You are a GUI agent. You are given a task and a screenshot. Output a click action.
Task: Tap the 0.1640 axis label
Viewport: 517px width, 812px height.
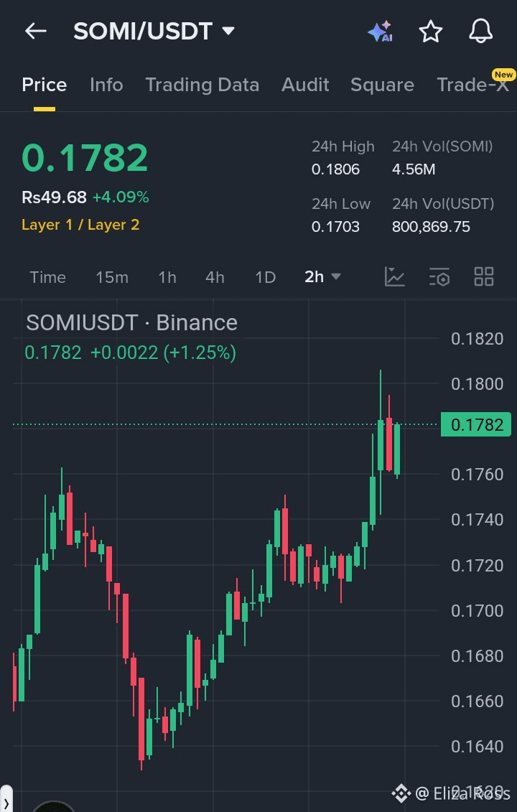point(477,746)
